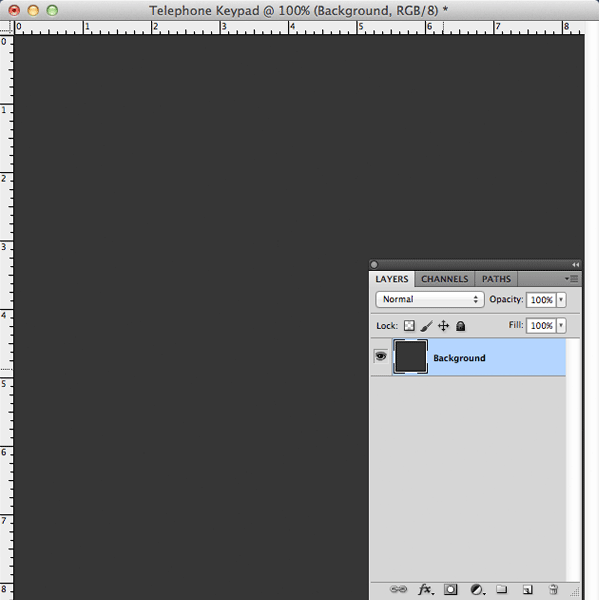Image resolution: width=600 pixels, height=600 pixels.
Task: Create a new layer
Action: [x=527, y=589]
